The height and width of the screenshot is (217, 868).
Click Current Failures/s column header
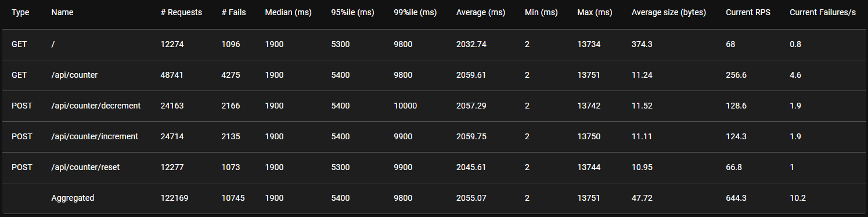pos(823,13)
